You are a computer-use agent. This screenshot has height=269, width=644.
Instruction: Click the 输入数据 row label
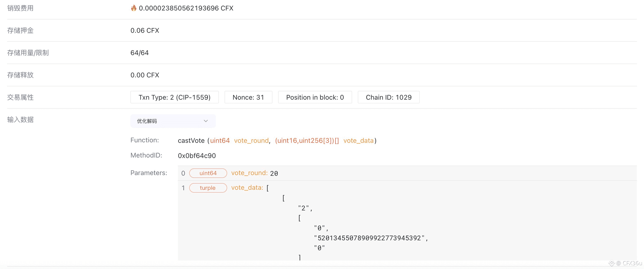point(20,120)
